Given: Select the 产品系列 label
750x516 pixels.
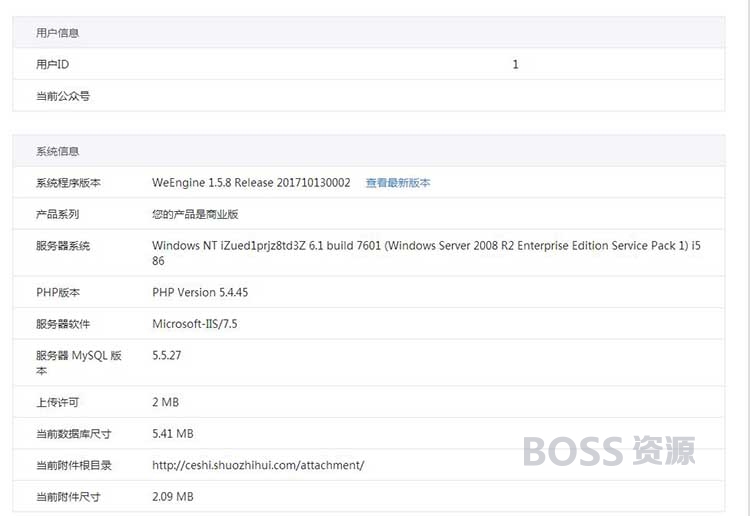Looking at the screenshot, I should point(57,214).
